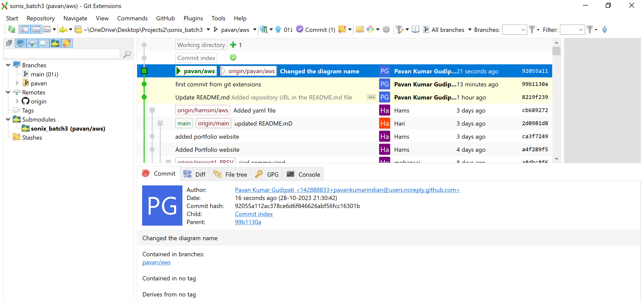Open file explorer folder icon
The image size is (644, 302).
click(360, 30)
